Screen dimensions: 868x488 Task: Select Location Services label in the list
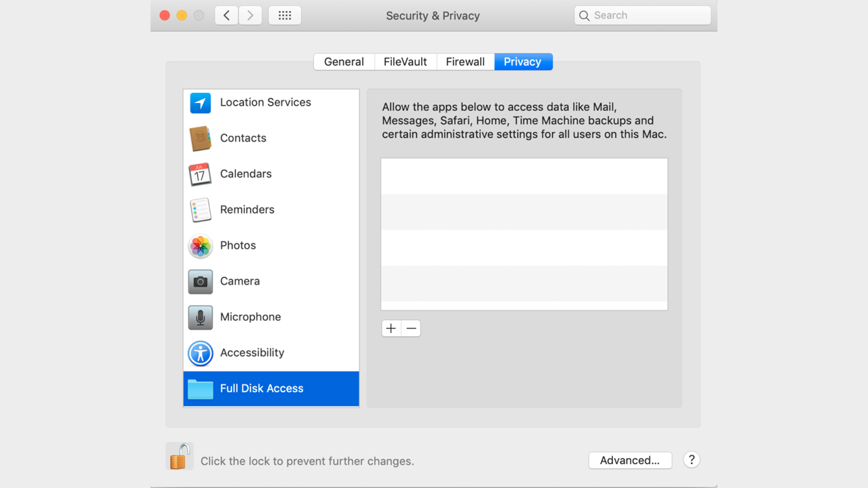[x=266, y=102]
